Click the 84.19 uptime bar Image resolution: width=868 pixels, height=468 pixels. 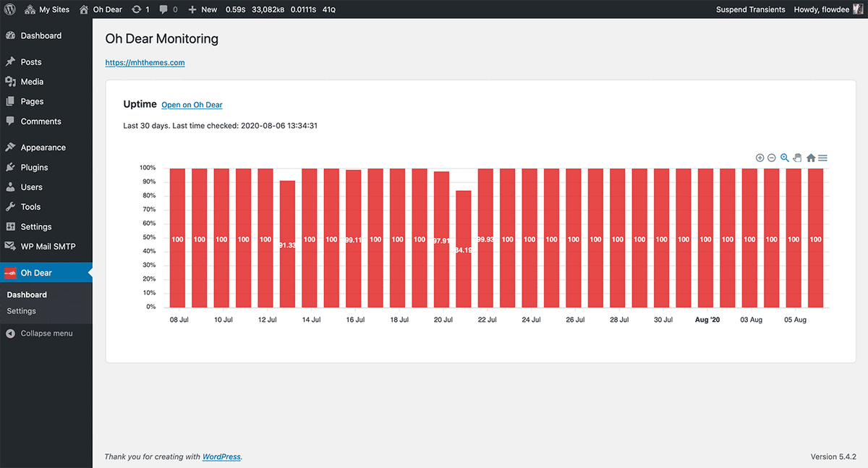click(x=464, y=249)
